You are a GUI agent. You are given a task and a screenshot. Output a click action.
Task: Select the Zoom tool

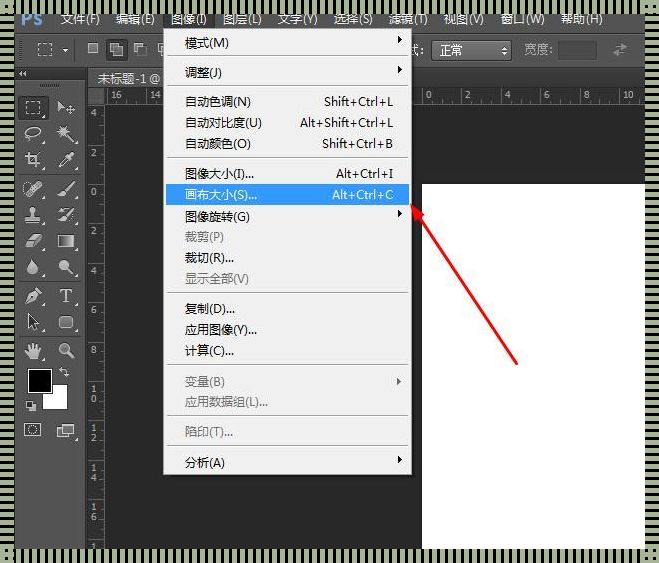tap(66, 350)
